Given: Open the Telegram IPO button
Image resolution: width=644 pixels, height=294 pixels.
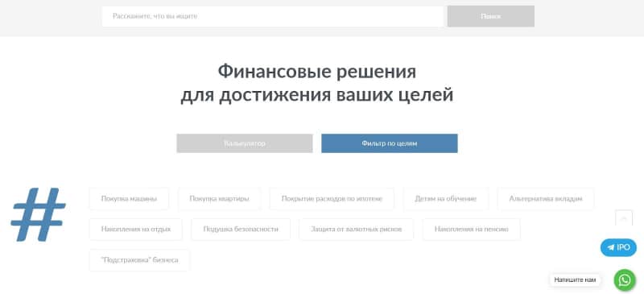Looking at the screenshot, I should pyautogui.click(x=618, y=247).
